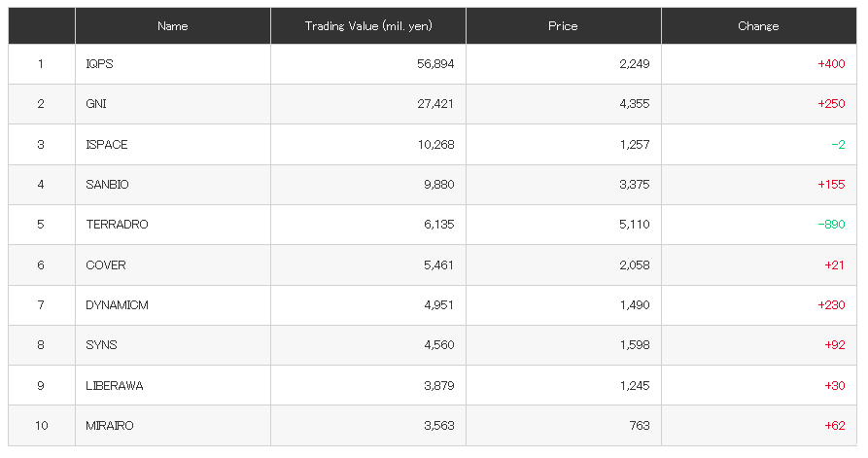The height and width of the screenshot is (458, 868).
Task: Click the Change column header
Action: tap(759, 26)
